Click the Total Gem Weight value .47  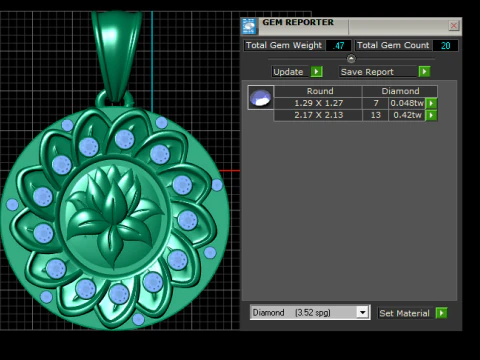coord(339,46)
